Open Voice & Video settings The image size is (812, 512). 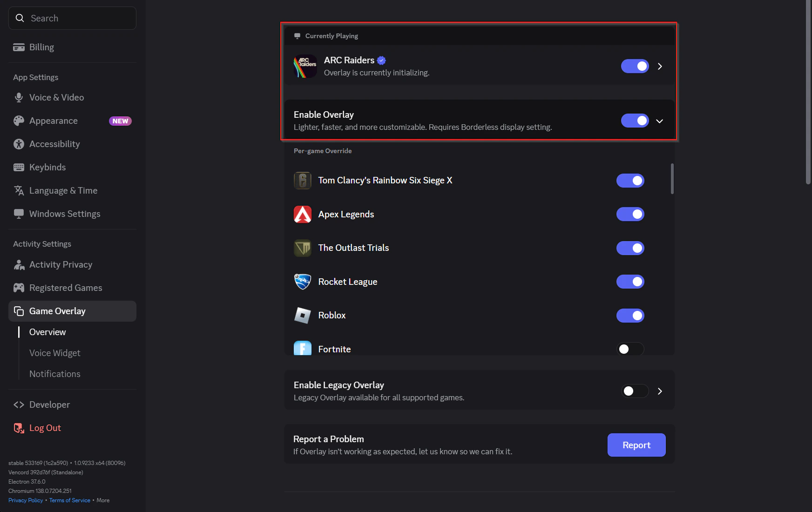72,97
